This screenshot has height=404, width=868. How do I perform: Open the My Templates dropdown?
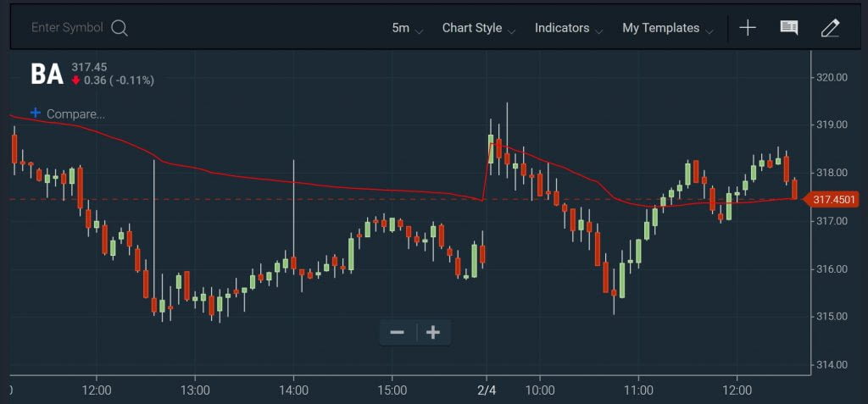pos(668,28)
